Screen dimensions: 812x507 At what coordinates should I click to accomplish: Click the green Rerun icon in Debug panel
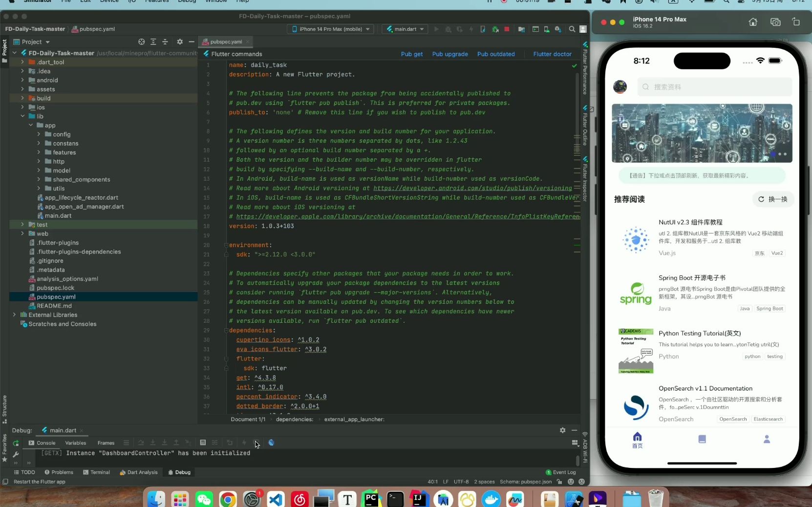pos(16,443)
